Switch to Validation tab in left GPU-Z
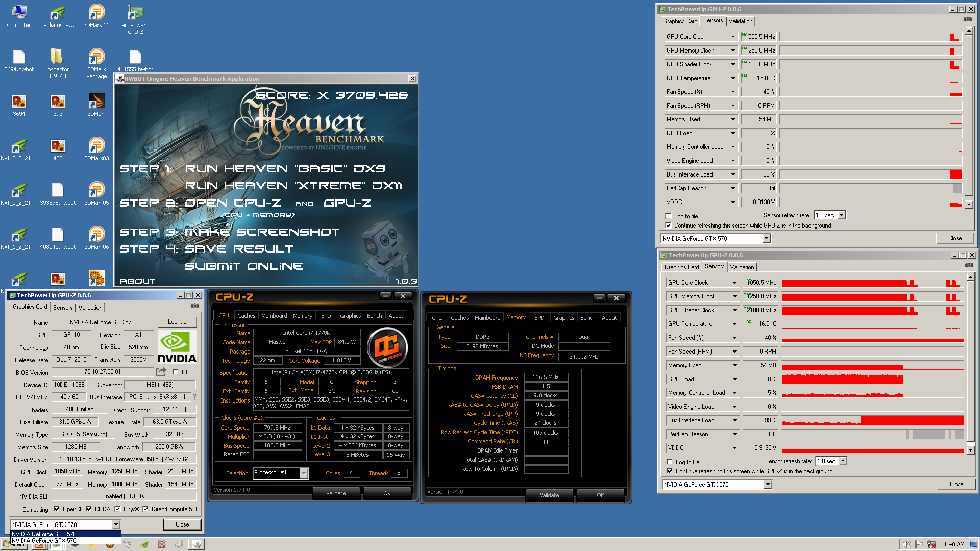 (90, 308)
